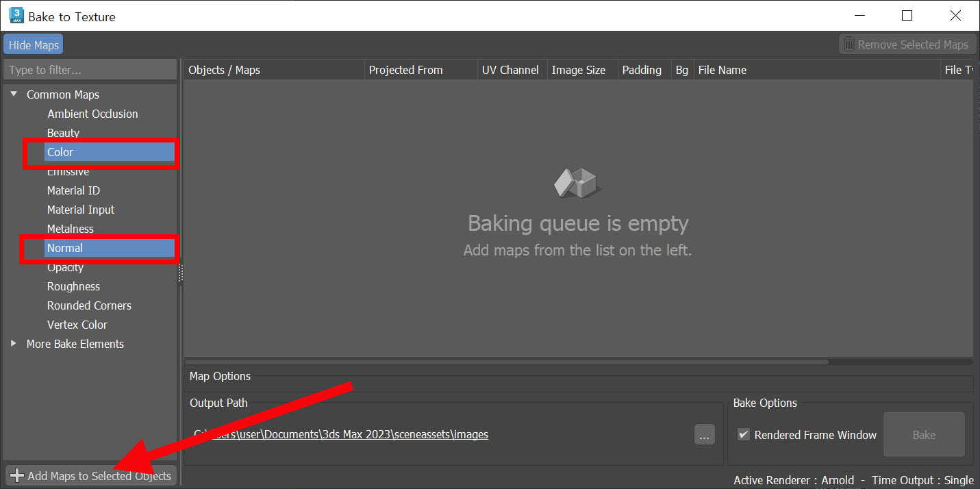Select the Metalness map entry
The height and width of the screenshot is (489, 980).
click(71, 229)
